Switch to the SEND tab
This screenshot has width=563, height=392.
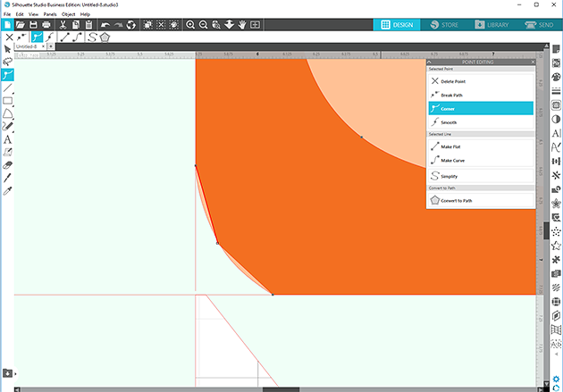(x=539, y=25)
